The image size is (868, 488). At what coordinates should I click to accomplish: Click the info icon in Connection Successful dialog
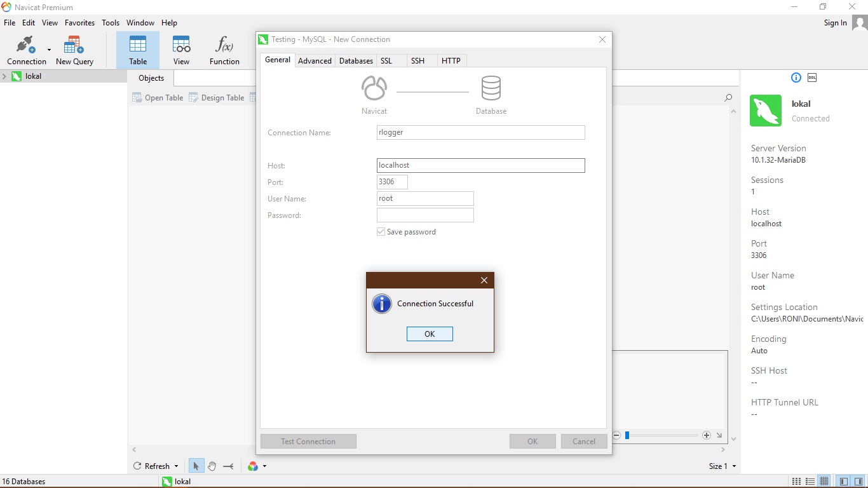[382, 304]
